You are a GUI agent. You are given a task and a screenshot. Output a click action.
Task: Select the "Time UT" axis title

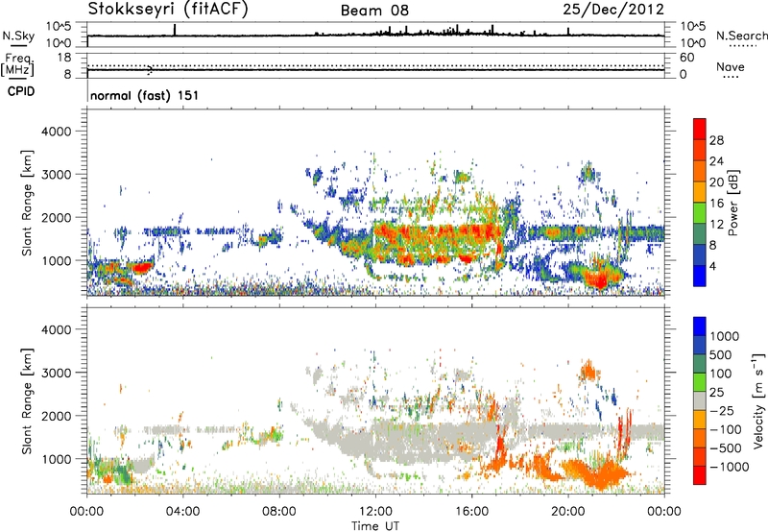click(375, 526)
